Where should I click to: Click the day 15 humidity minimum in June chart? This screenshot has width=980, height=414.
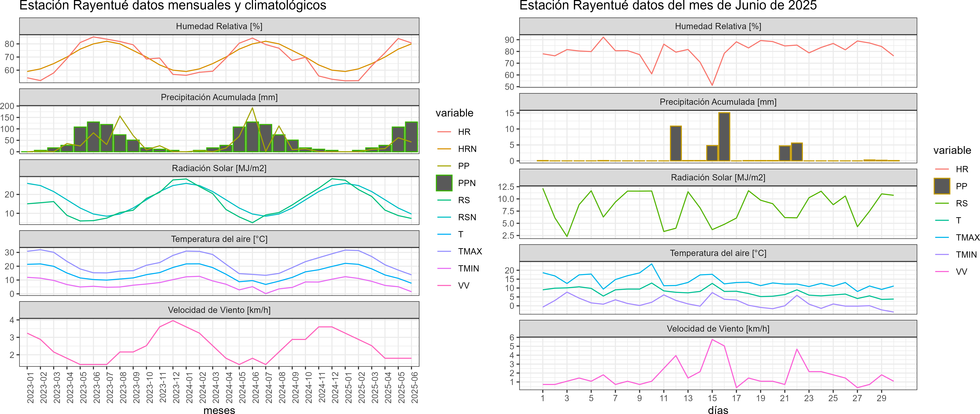coord(712,85)
